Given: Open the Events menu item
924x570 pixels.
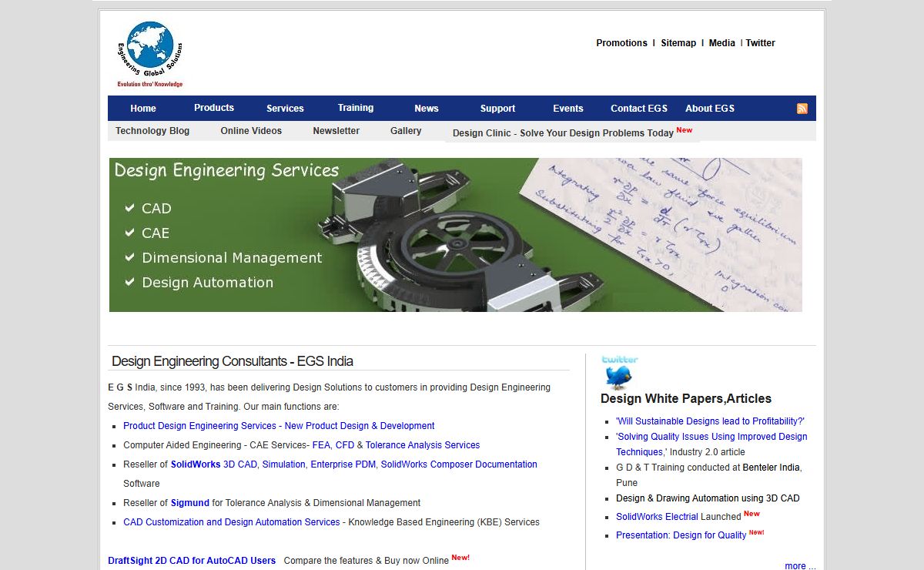Looking at the screenshot, I should click(568, 109).
